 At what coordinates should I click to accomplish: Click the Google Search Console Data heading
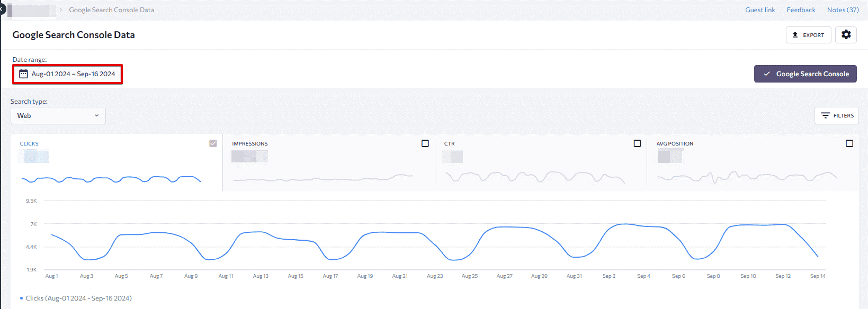click(74, 35)
